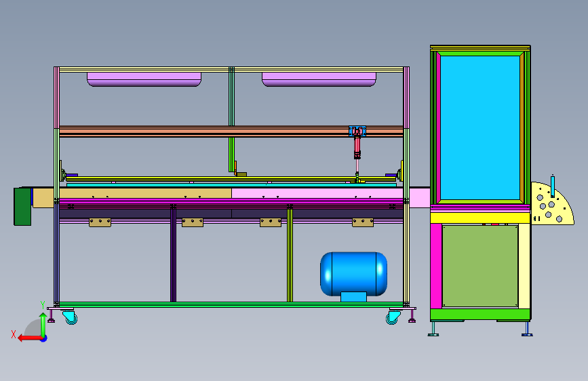Select the blue air tank under the frame
This screenshot has width=588, height=381.
tap(353, 274)
